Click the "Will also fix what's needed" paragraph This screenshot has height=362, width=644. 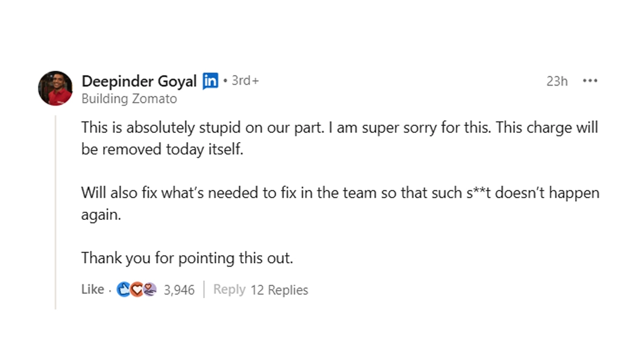340,193
